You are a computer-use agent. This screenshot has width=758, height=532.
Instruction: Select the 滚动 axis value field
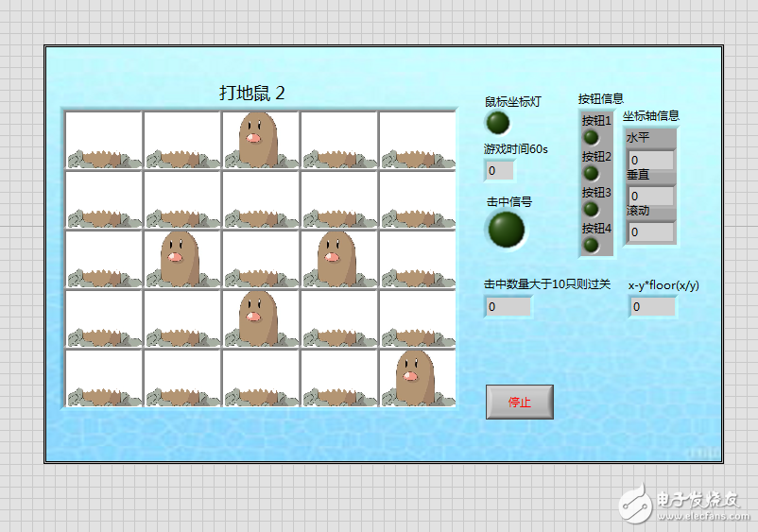650,232
